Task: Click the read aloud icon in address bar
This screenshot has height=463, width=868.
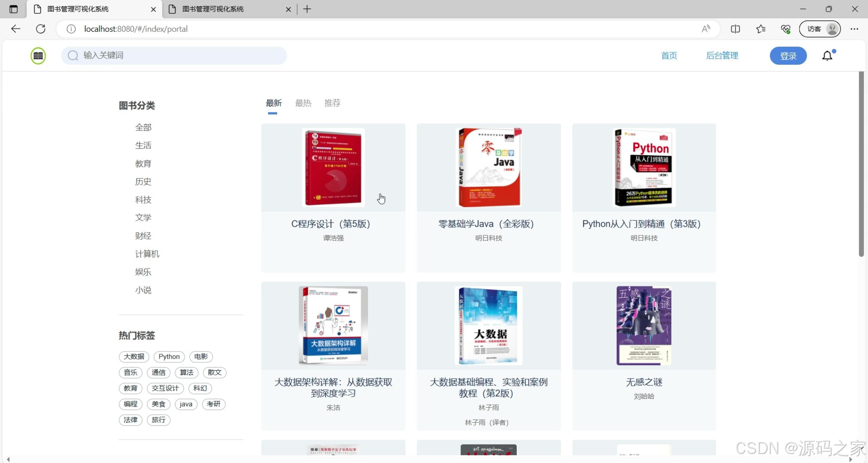Action: [706, 29]
